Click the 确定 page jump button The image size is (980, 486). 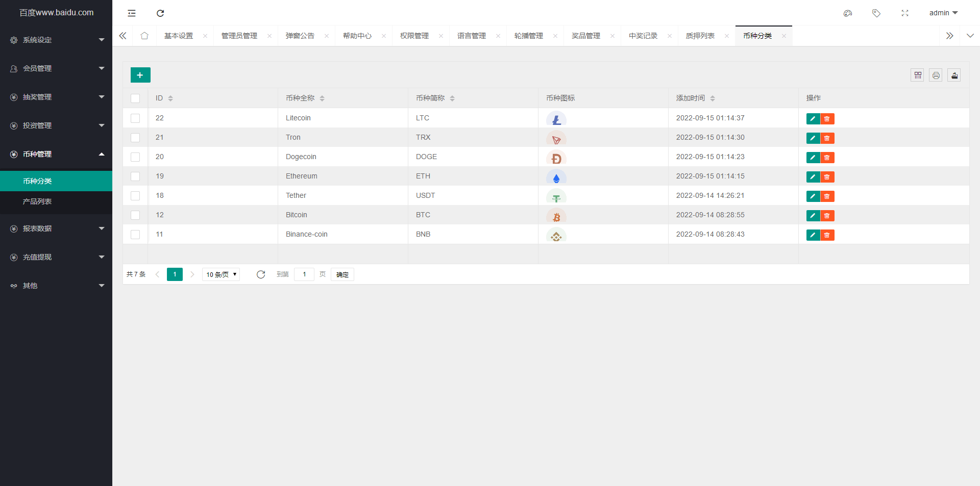coord(342,274)
